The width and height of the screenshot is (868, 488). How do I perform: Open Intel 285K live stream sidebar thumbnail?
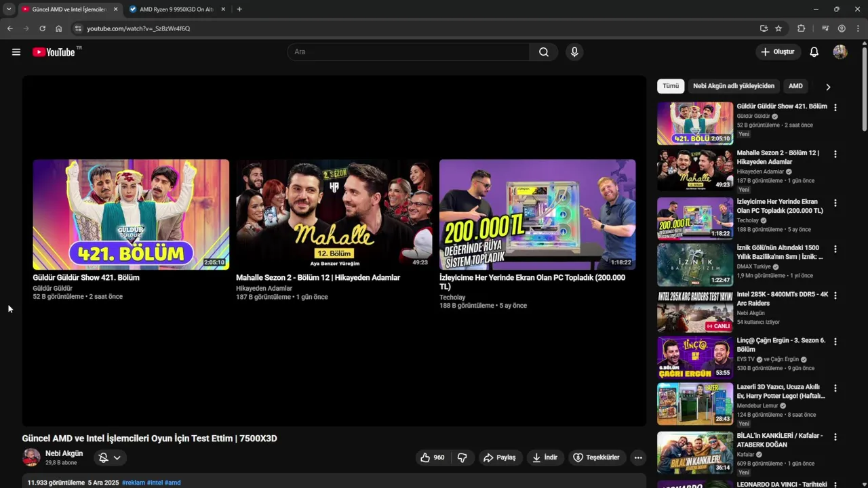point(695,312)
